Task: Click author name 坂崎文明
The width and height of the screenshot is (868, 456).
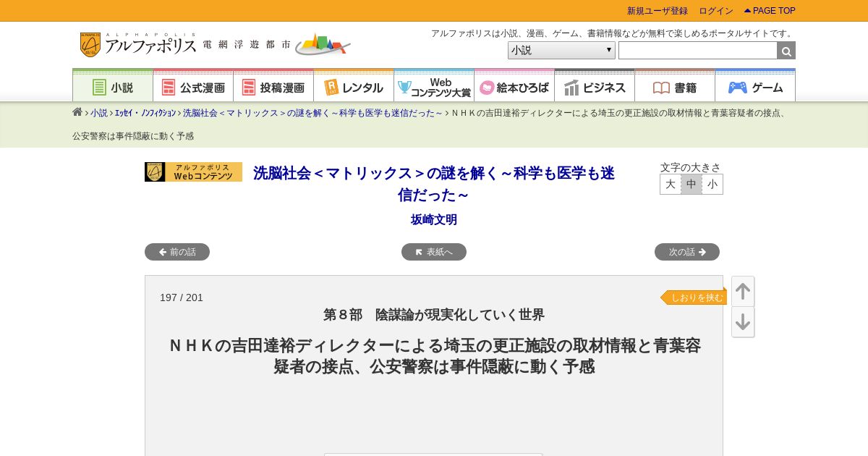Action: [x=434, y=219]
